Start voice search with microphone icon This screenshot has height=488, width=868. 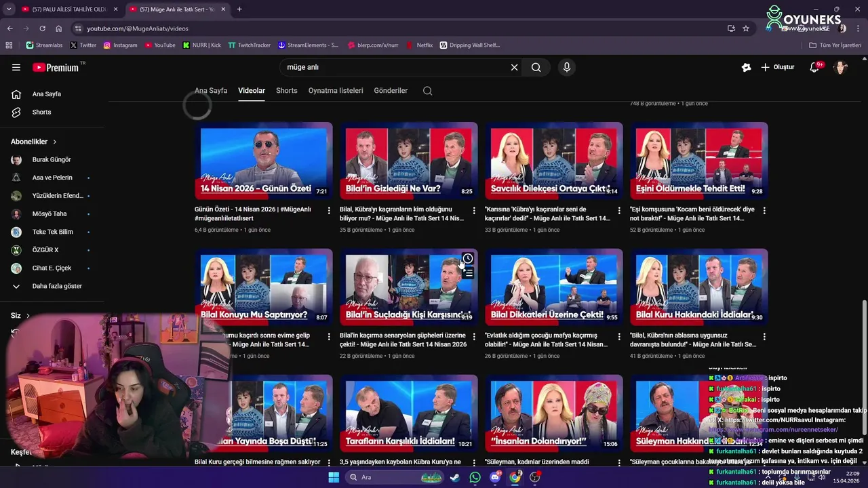[x=567, y=67]
